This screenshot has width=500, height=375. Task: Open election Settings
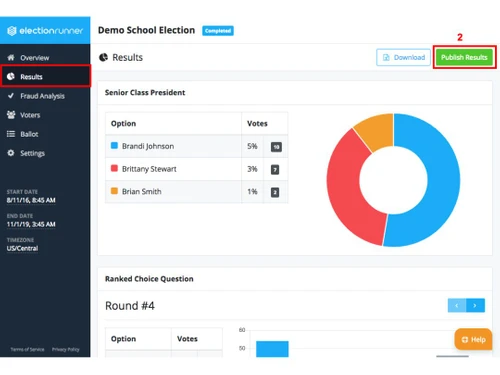(x=45, y=153)
